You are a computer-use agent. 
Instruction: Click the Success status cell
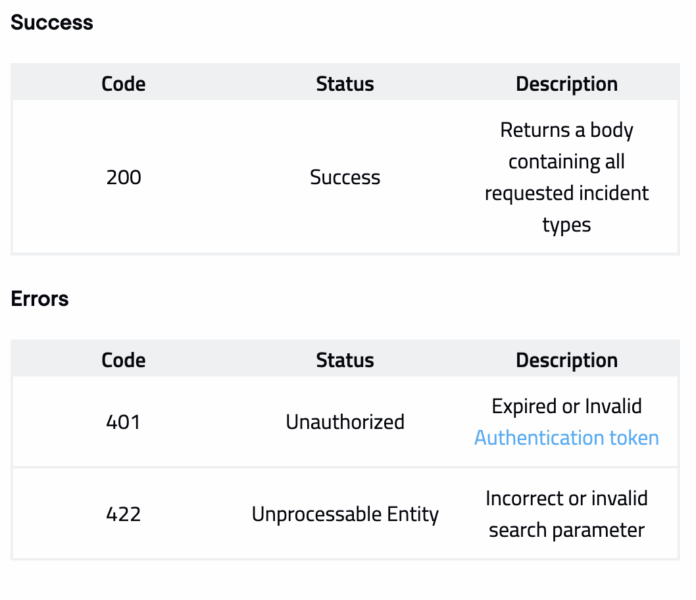pyautogui.click(x=345, y=178)
